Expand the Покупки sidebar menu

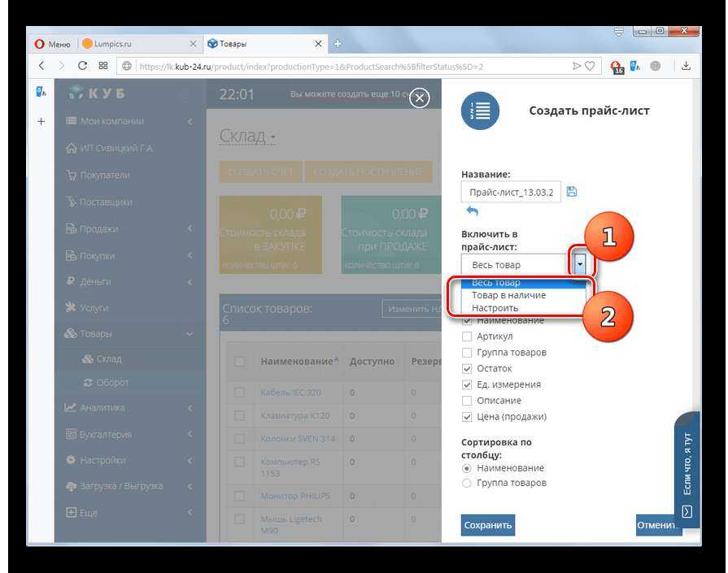129,256
